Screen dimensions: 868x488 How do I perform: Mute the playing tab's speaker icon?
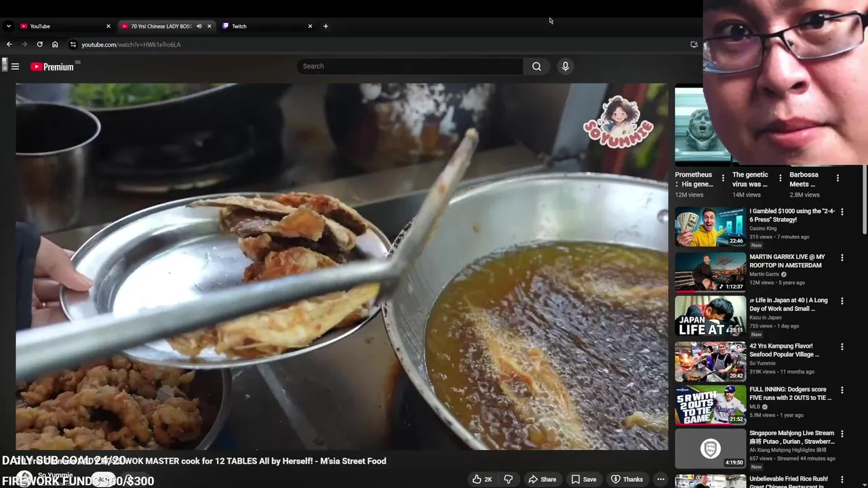(199, 26)
